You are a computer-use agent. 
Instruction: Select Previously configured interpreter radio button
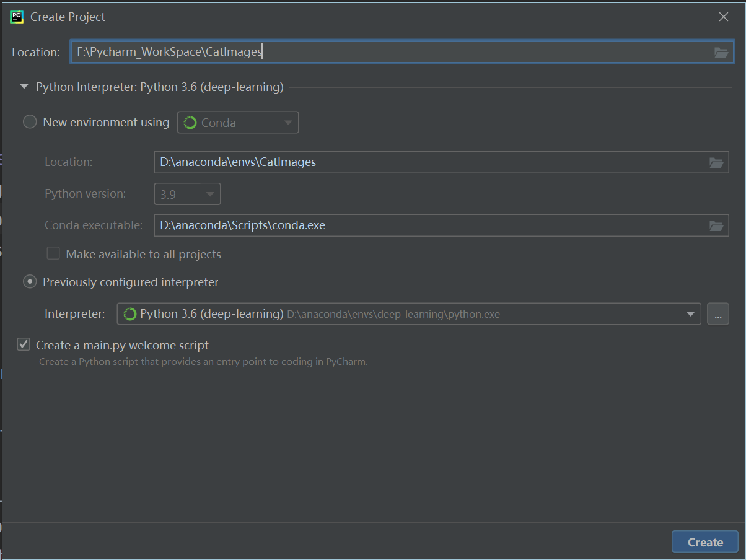(x=30, y=282)
